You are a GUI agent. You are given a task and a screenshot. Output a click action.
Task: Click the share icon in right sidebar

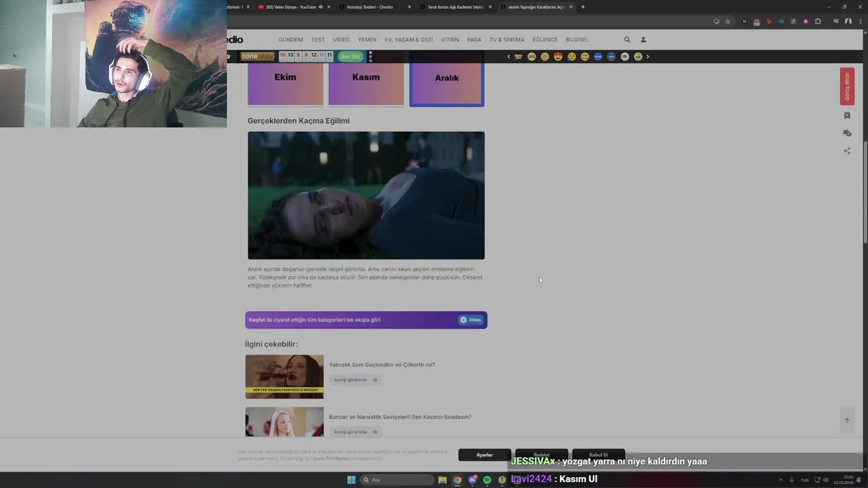click(x=847, y=151)
